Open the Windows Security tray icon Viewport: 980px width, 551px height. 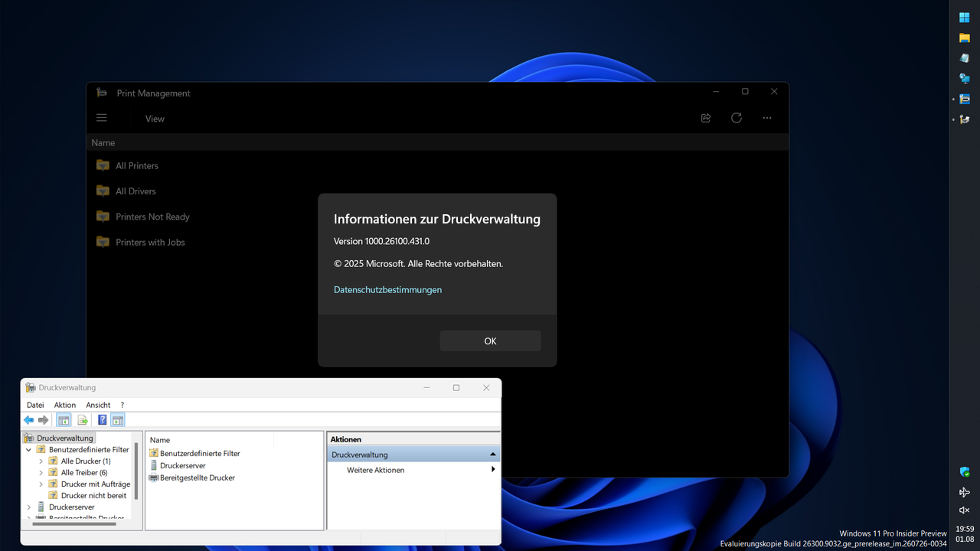(965, 472)
